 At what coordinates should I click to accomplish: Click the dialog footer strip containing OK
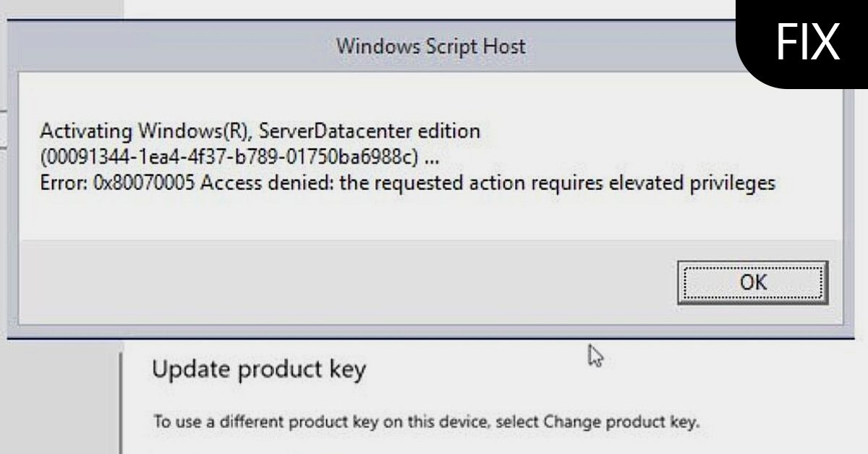coord(362,282)
